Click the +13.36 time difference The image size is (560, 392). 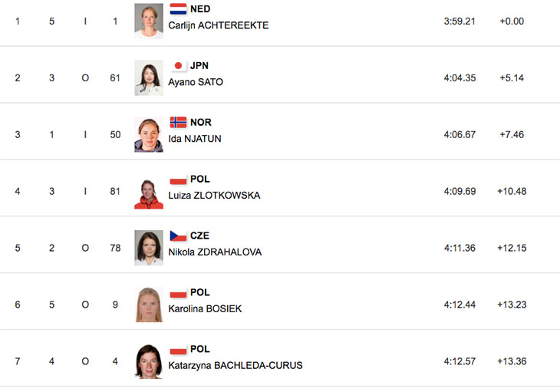512,361
